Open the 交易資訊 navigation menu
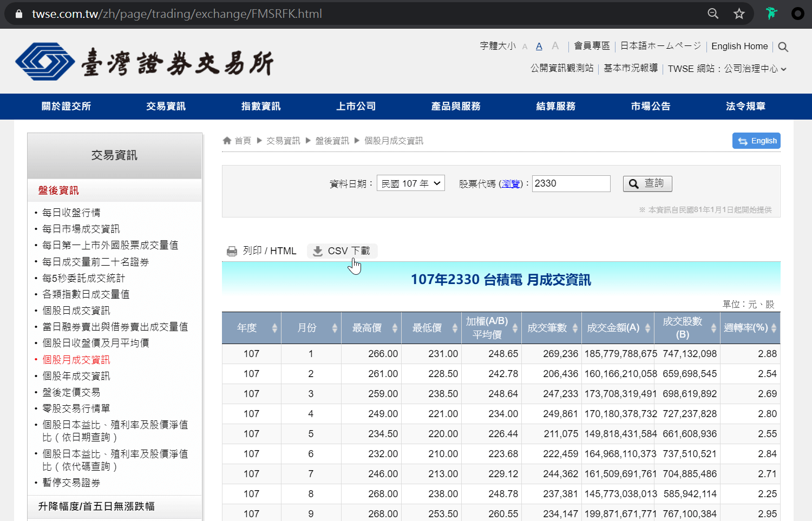The width and height of the screenshot is (812, 521). [x=166, y=107]
